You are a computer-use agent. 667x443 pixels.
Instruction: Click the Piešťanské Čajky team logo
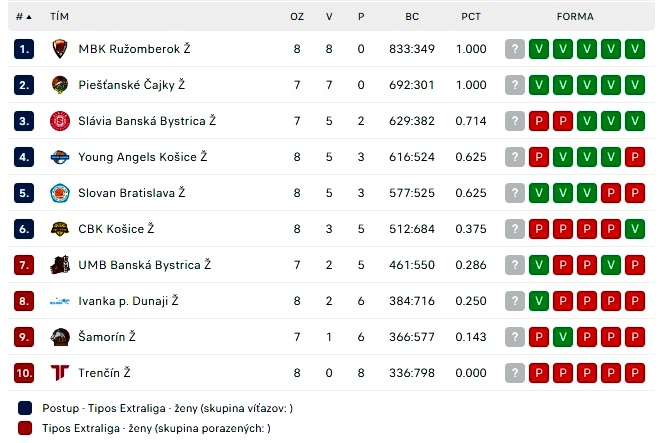pyautogui.click(x=60, y=85)
